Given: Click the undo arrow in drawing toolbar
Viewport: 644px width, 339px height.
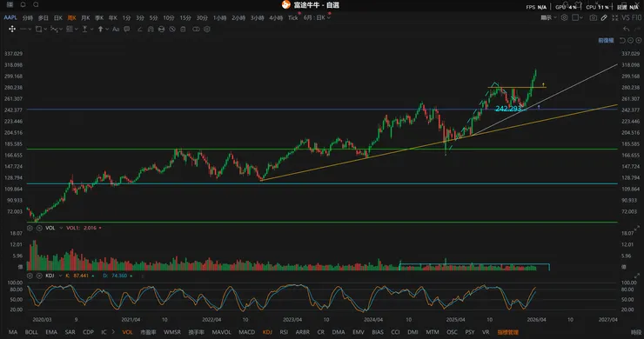Looking at the screenshot, I should click(626, 29).
